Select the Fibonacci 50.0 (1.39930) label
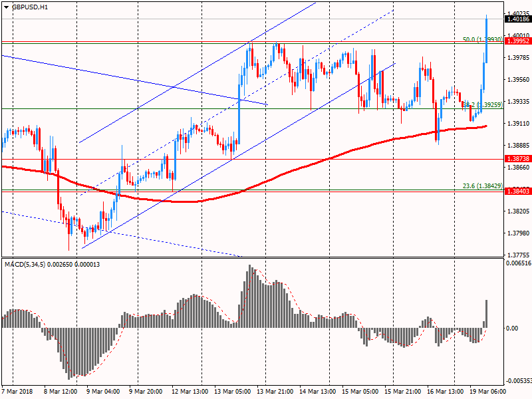 tap(483, 40)
